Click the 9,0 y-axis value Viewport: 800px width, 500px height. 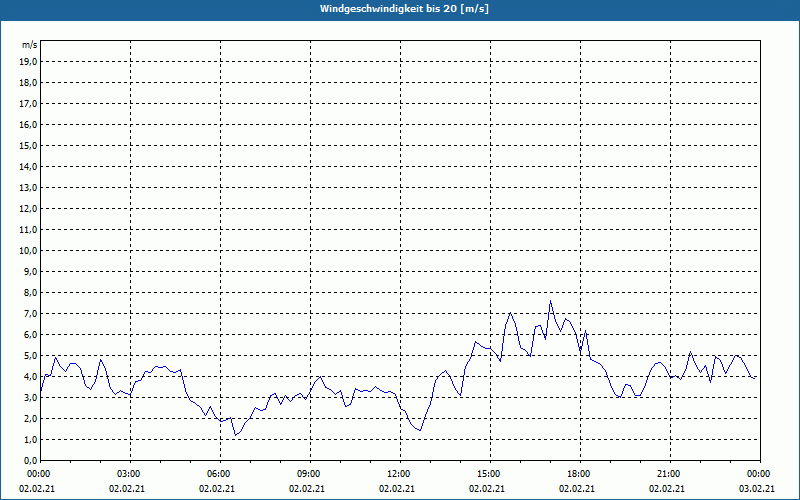pos(30,271)
